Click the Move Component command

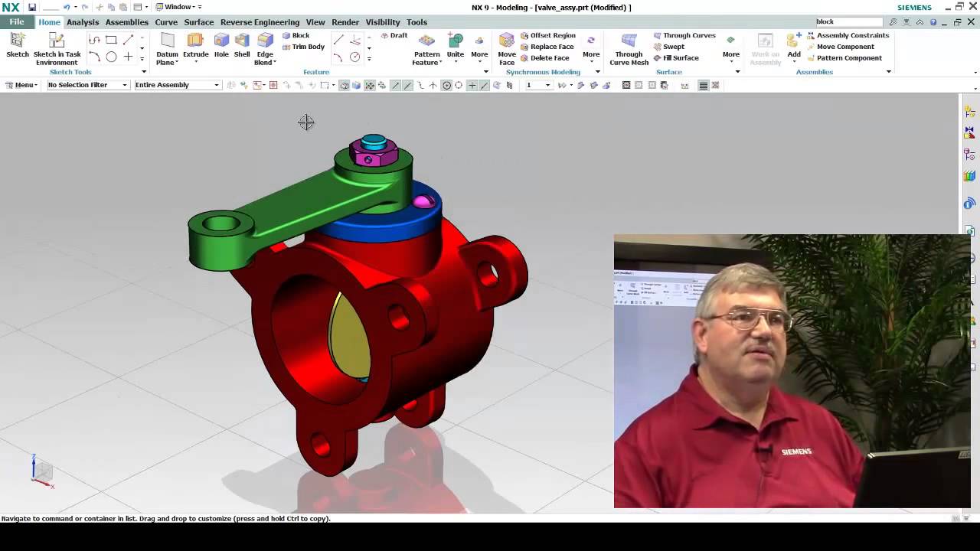tap(840, 47)
